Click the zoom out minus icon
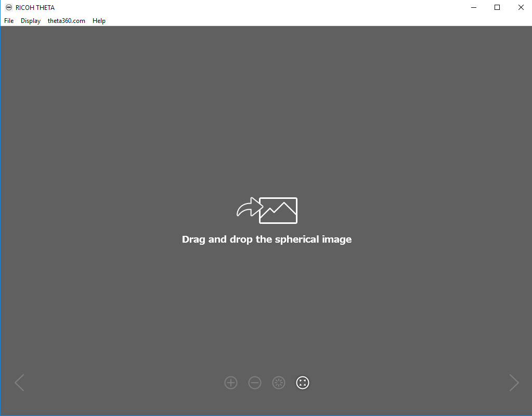This screenshot has height=416, width=532. [255, 383]
